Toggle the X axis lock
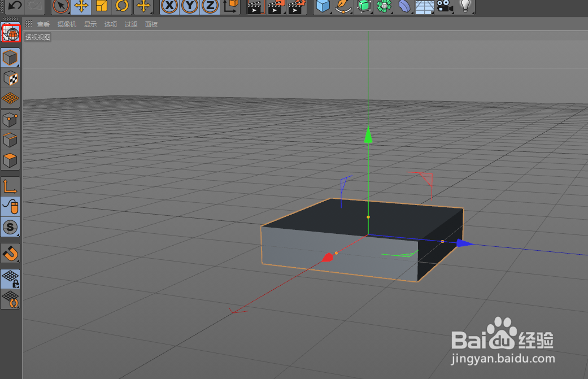Screen dimensions: 588x379 tap(169, 6)
